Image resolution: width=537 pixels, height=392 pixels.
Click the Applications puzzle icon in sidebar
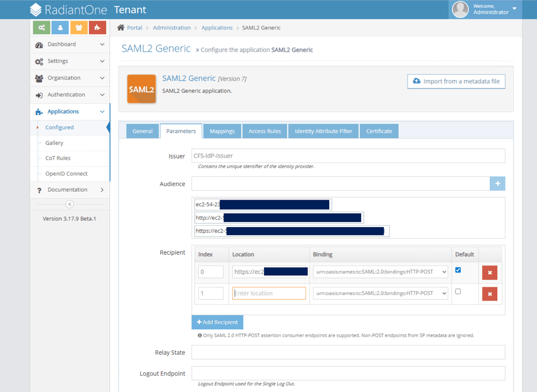tap(39, 112)
